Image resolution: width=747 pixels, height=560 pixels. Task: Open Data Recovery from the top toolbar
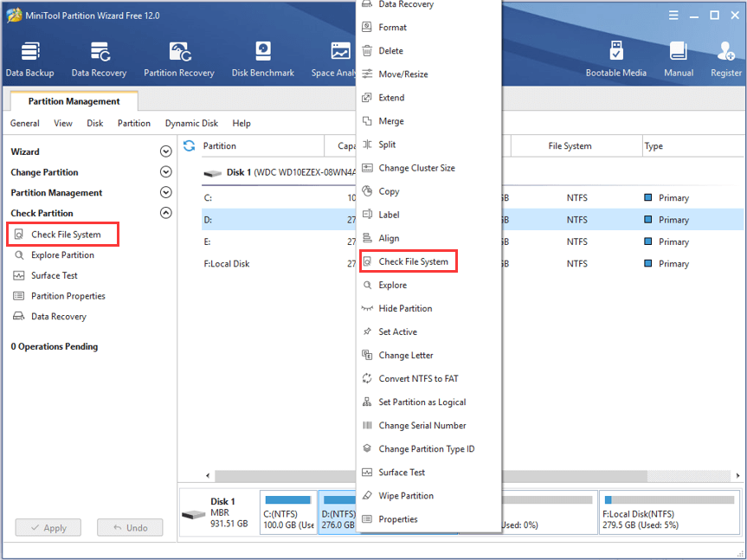(99, 60)
